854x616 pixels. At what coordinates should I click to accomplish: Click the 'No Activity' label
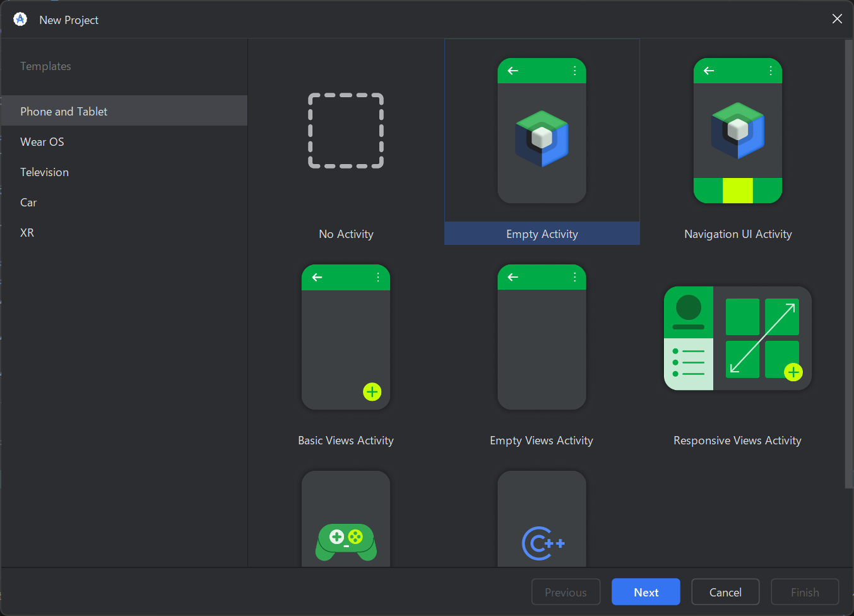coord(346,234)
